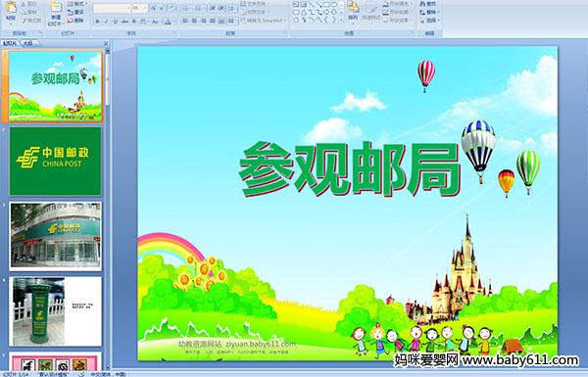588x377 pixels.
Task: Select the oval shape in the shapes gallery
Action: [x=334, y=4]
